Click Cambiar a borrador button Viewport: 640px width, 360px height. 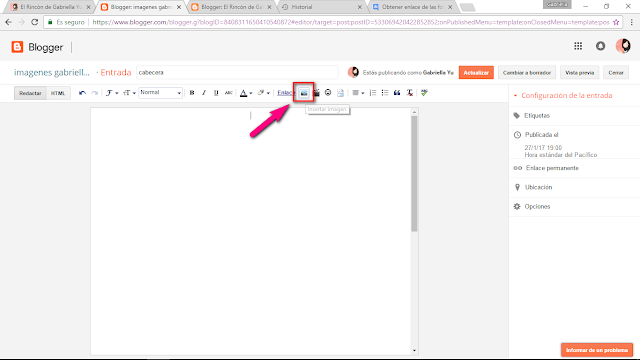527,73
